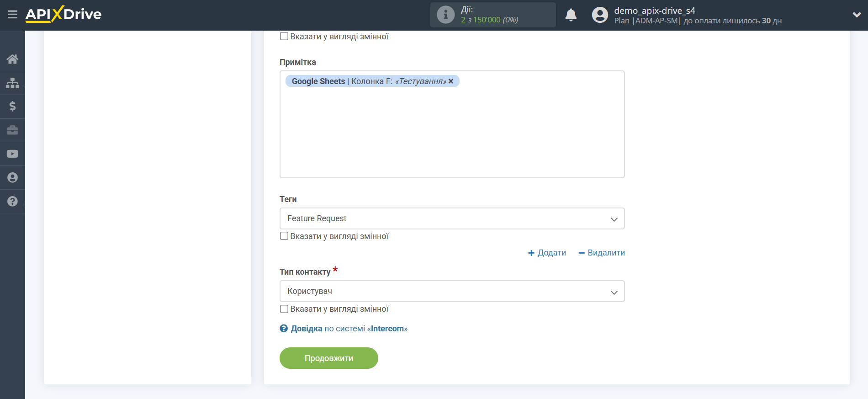Open the help question mark sidebar icon

pos(12,202)
